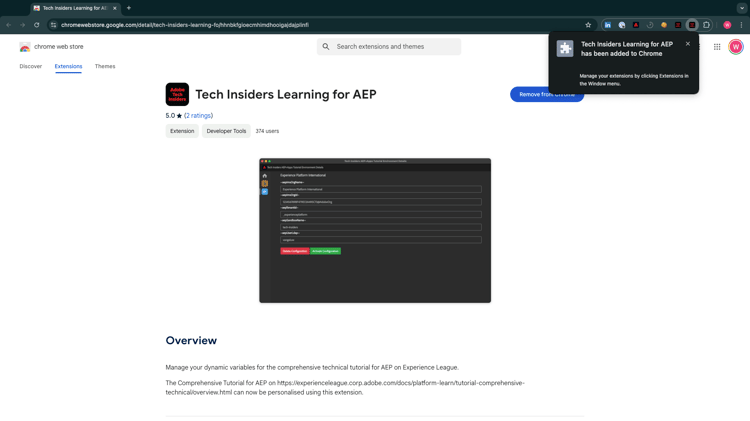Reload the Chrome Web Store page

coord(36,25)
